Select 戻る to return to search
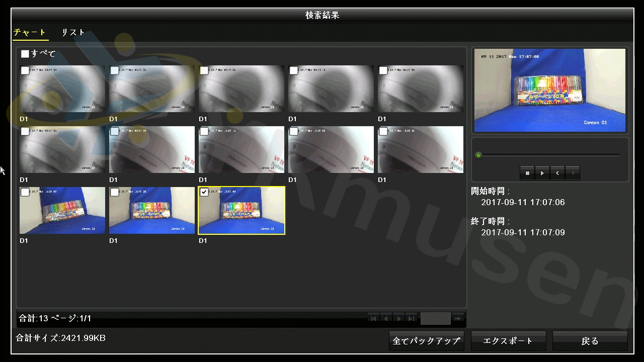Screen dimensions: 644x362 pyautogui.click(x=589, y=340)
